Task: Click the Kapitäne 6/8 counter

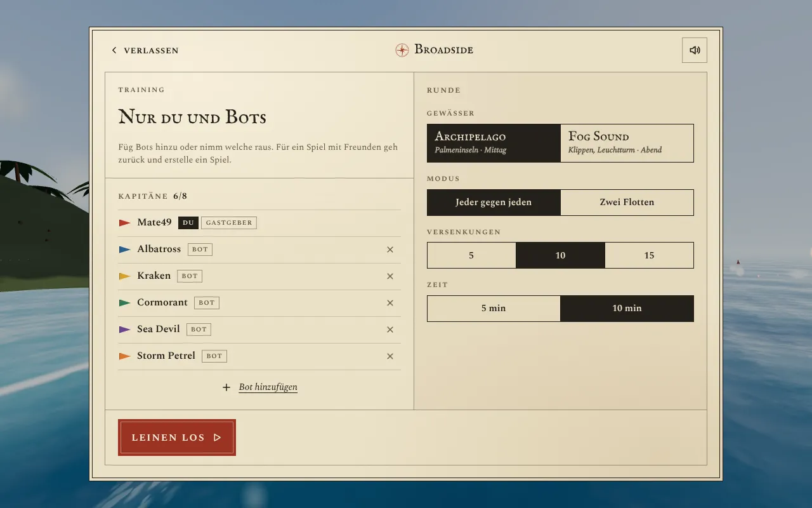Action: (152, 196)
